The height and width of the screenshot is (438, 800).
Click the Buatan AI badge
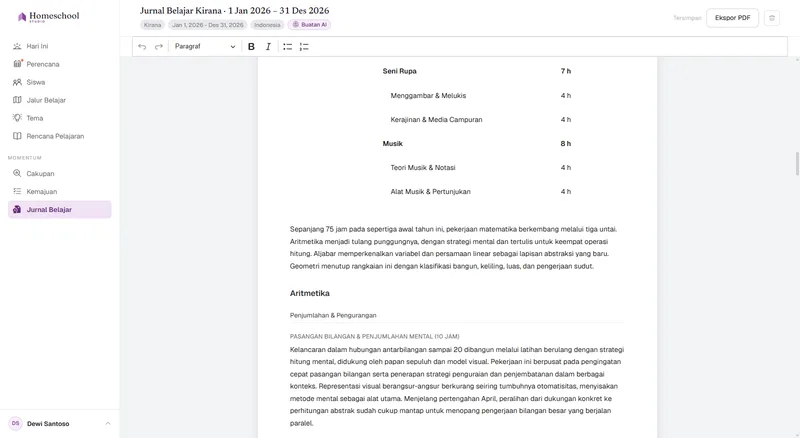[309, 25]
